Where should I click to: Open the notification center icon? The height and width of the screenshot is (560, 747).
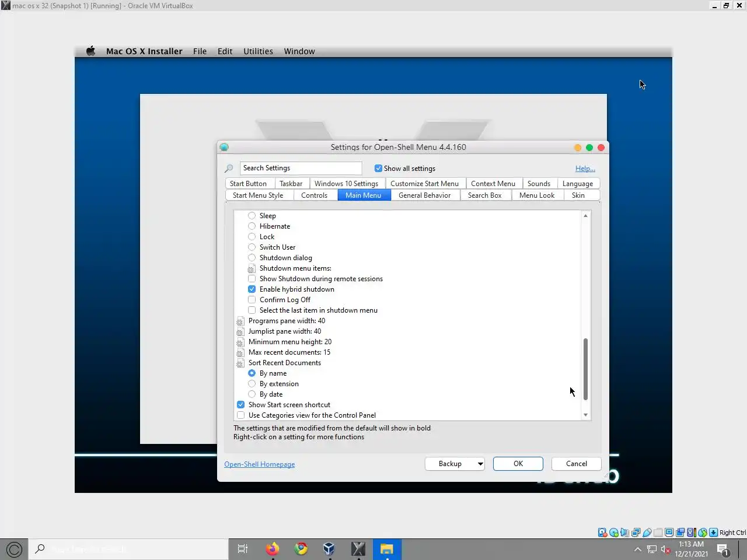(x=722, y=549)
